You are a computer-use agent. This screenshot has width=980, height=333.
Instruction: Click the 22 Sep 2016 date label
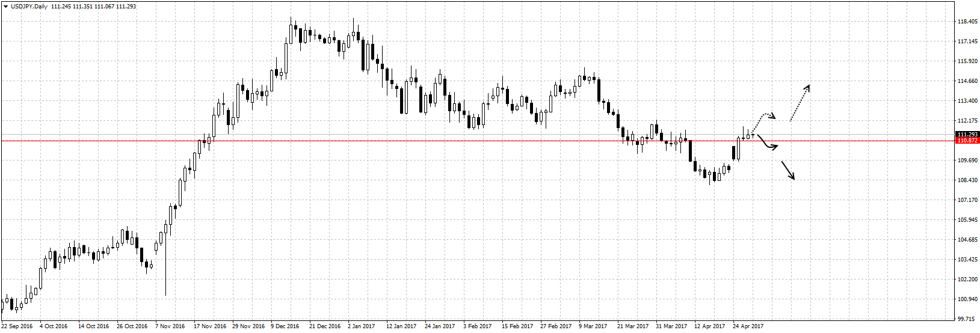17,326
